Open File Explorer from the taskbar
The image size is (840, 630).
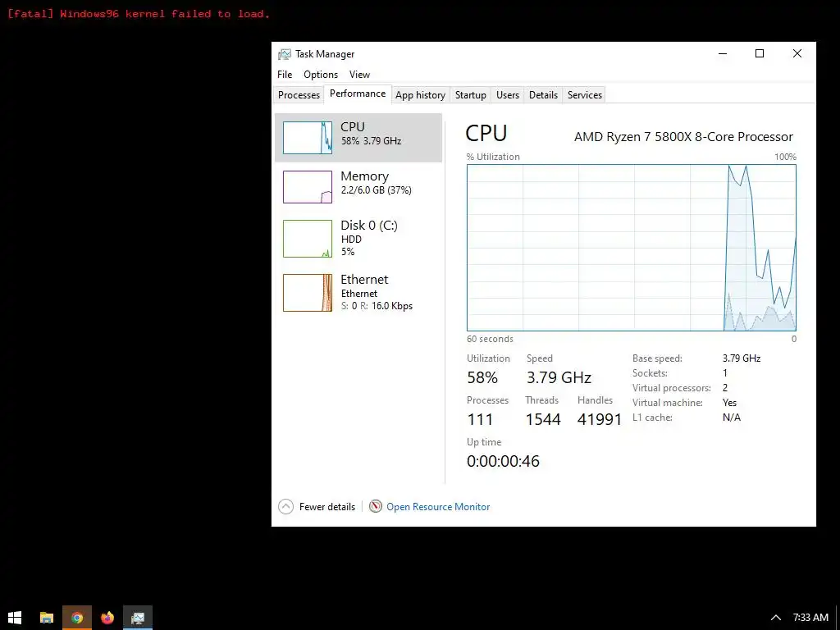(47, 618)
